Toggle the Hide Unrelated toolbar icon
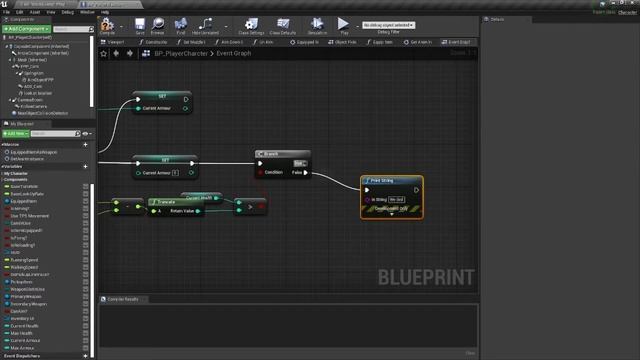Screen dimensions: 640x360 pyautogui.click(x=205, y=26)
